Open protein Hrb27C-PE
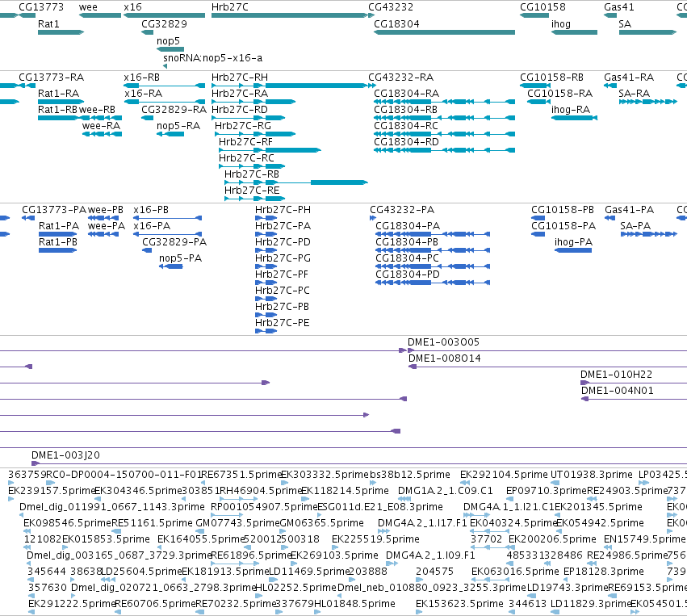The height and width of the screenshot is (616, 687). tap(266, 331)
